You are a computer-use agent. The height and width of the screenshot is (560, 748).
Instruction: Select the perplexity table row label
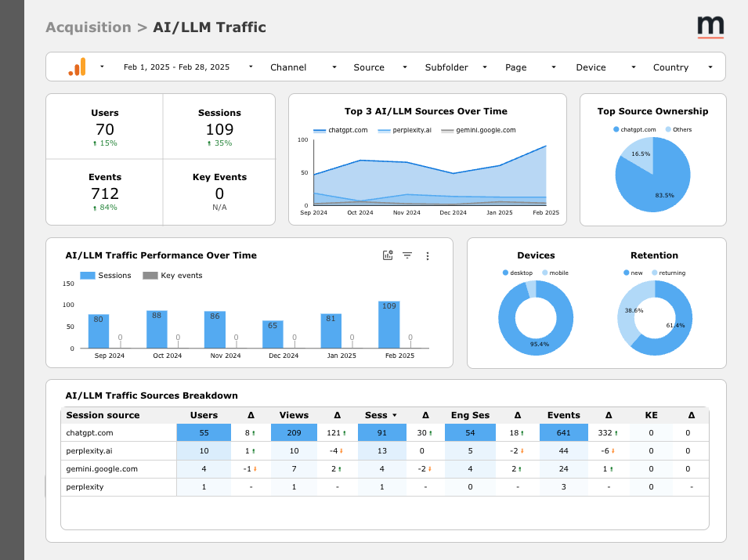85,487
